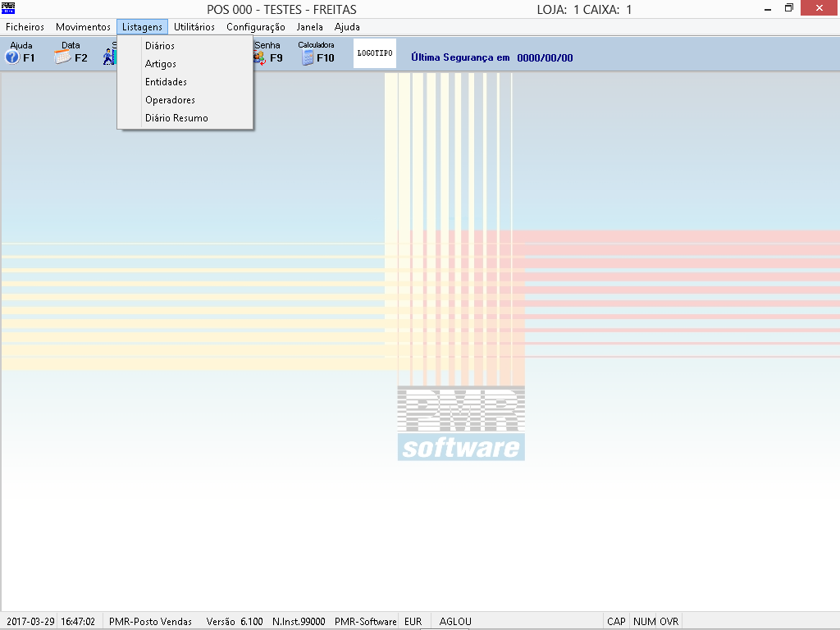The height and width of the screenshot is (630, 840).
Task: Open the Configuração menu
Action: coord(256,27)
